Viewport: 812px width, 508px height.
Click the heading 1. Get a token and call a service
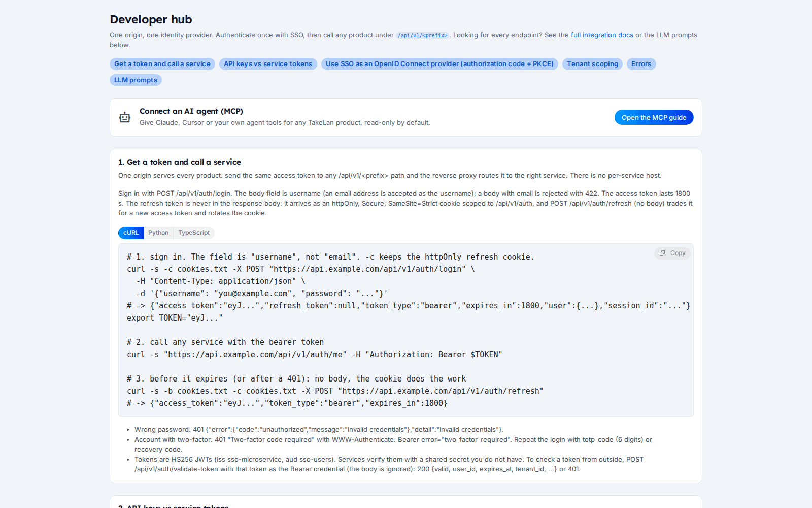click(x=180, y=162)
